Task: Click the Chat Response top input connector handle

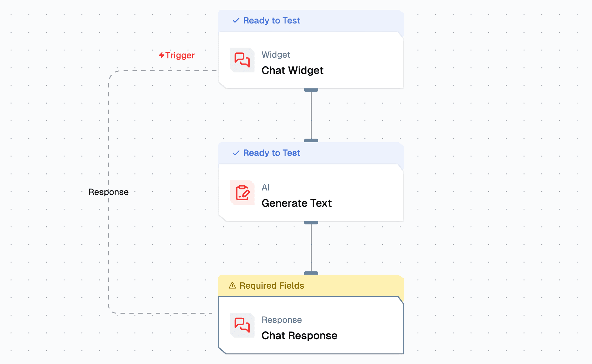Action: (311, 273)
